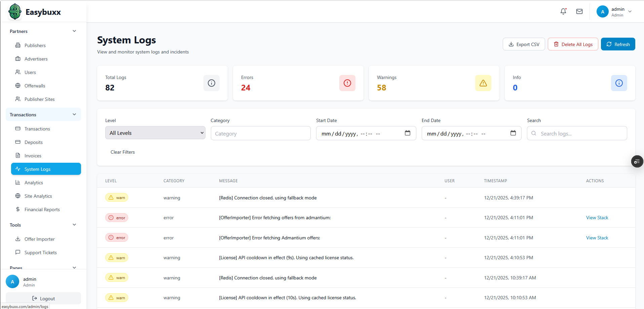View Stack for the admantium fetch error
Screen dimensions: 644x309
[597, 218]
